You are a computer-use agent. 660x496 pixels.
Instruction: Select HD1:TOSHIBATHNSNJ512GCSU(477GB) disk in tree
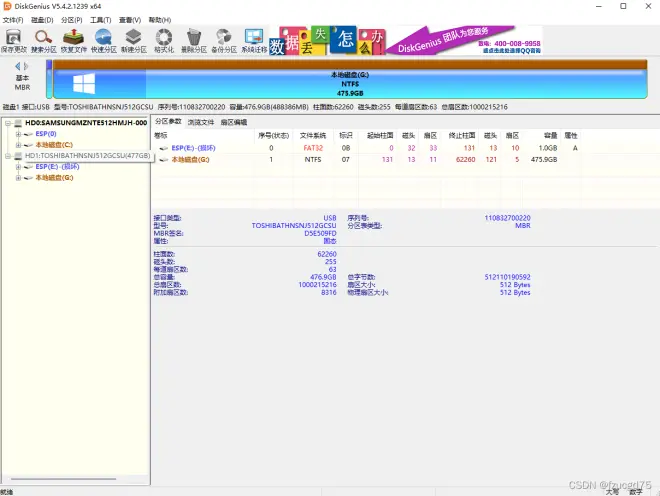pos(87,156)
